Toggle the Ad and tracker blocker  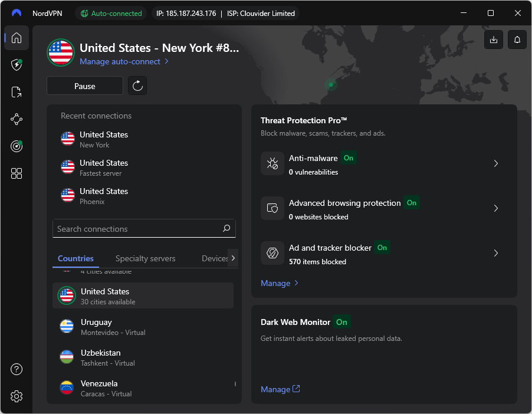[382, 248]
